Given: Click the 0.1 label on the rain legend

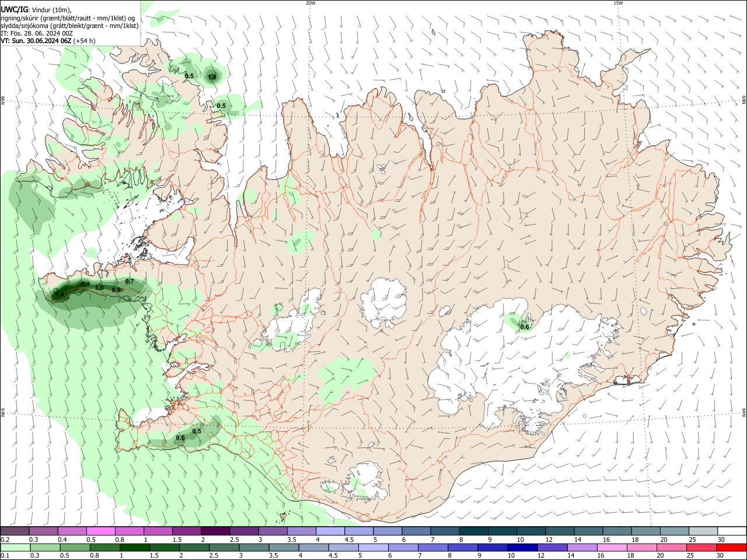Looking at the screenshot, I should (5, 556).
